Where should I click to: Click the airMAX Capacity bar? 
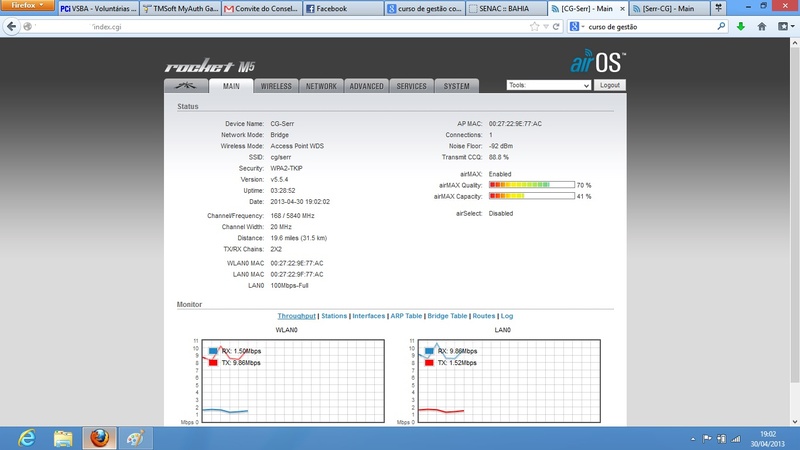[532, 196]
